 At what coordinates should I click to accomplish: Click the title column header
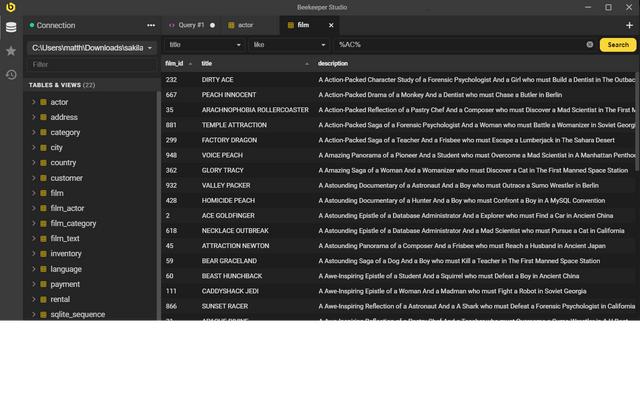207,64
